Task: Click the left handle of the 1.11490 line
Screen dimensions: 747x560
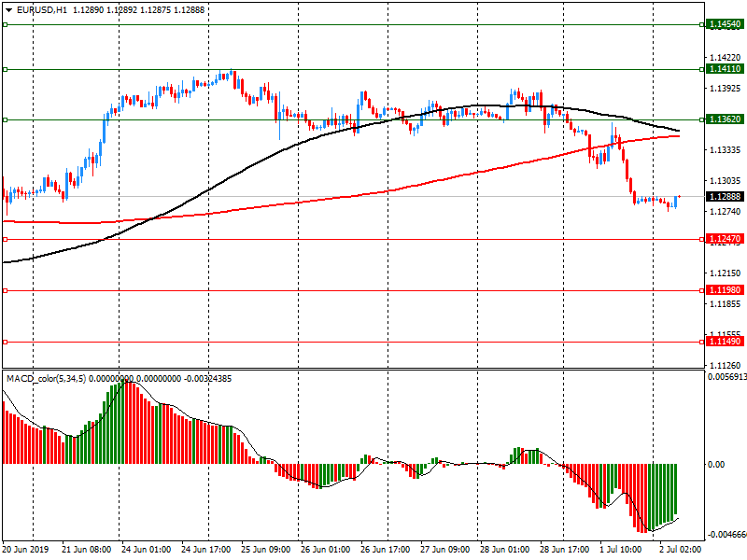Action: (x=6, y=342)
